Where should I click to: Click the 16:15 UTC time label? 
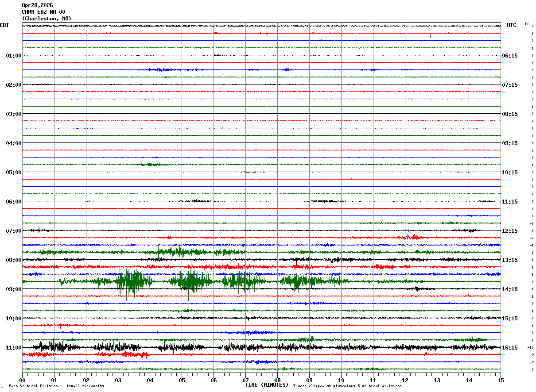(x=510, y=348)
